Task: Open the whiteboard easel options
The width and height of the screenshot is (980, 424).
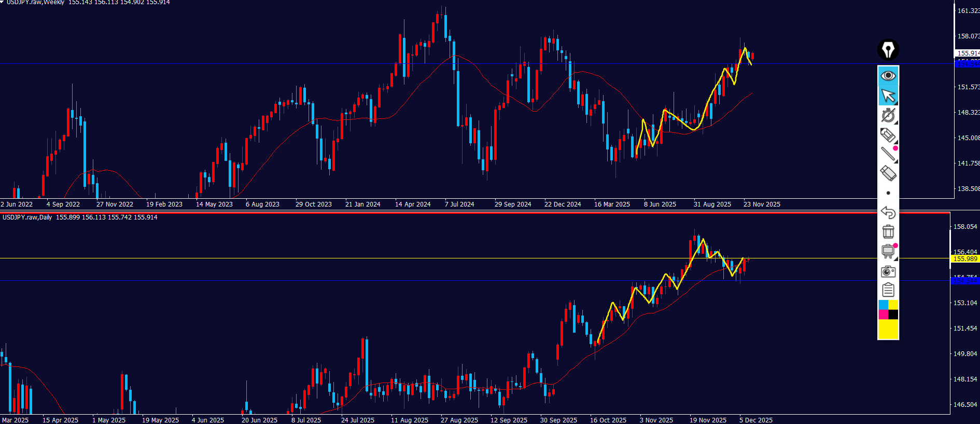Action: [x=888, y=252]
